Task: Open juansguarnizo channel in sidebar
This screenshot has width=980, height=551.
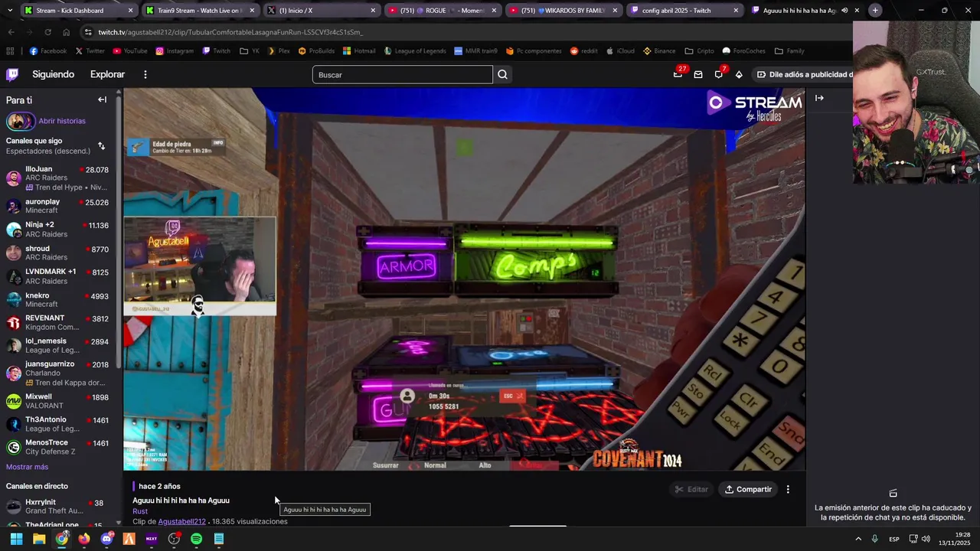Action: point(58,373)
